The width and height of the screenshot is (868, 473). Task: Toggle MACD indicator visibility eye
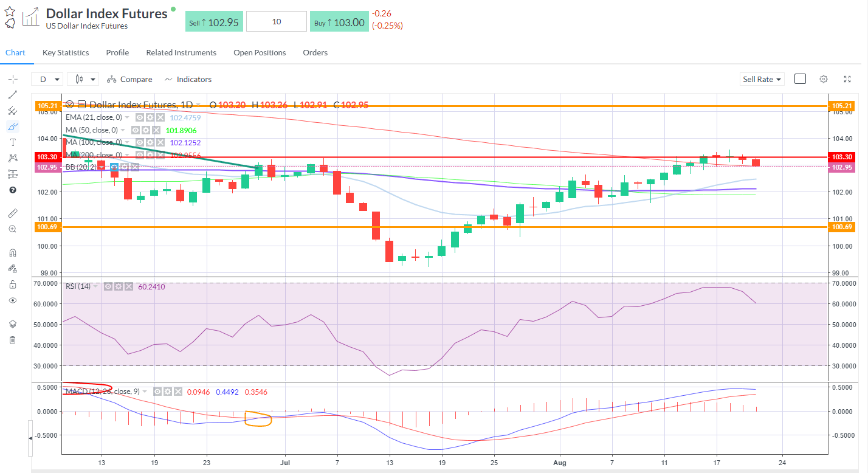click(x=158, y=392)
